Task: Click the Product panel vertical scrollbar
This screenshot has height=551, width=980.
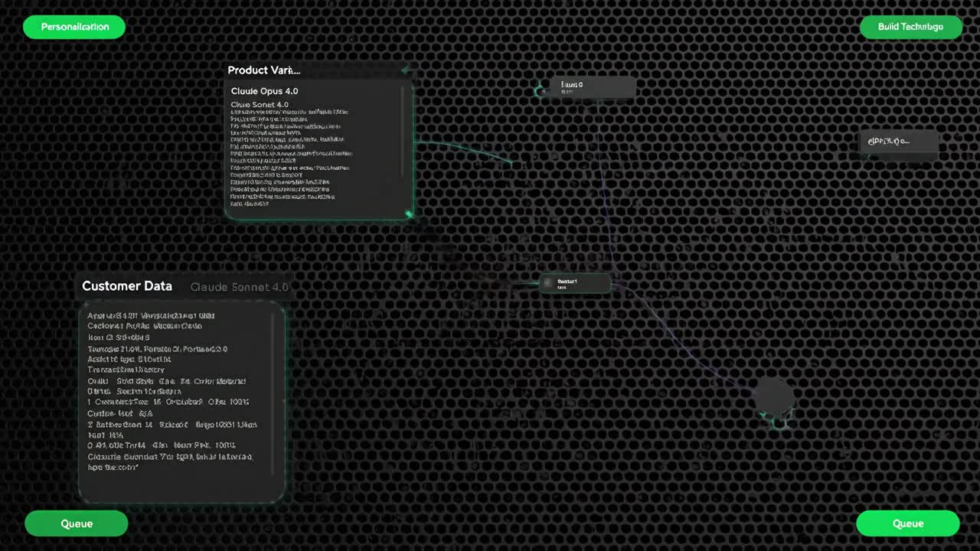Action: (x=403, y=132)
